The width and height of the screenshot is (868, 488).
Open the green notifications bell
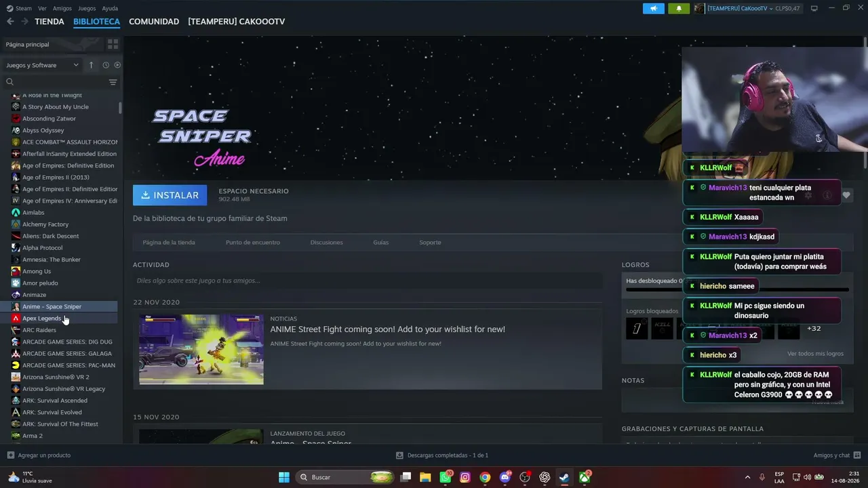click(x=679, y=8)
